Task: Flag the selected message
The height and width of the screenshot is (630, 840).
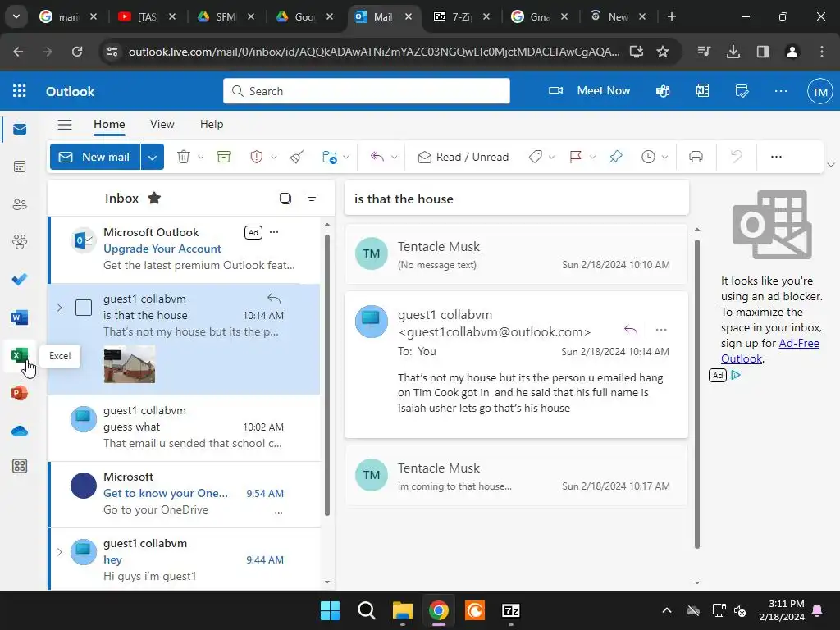Action: pos(576,157)
